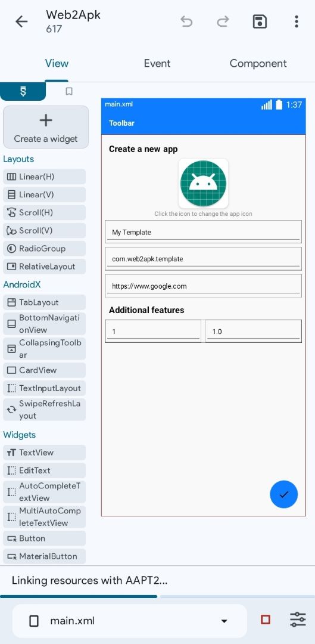Tap the blue checkmark floating button
Screen dimensions: 315x644
284,494
